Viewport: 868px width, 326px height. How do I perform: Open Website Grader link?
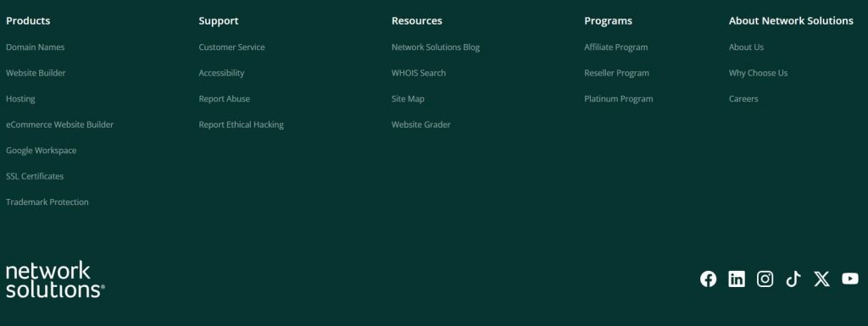[x=421, y=124]
